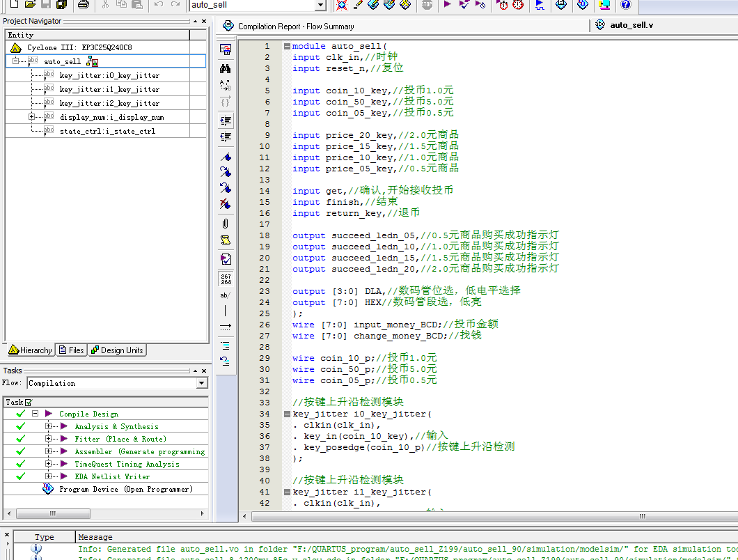Click the Increase Indent icon

pyautogui.click(x=225, y=120)
